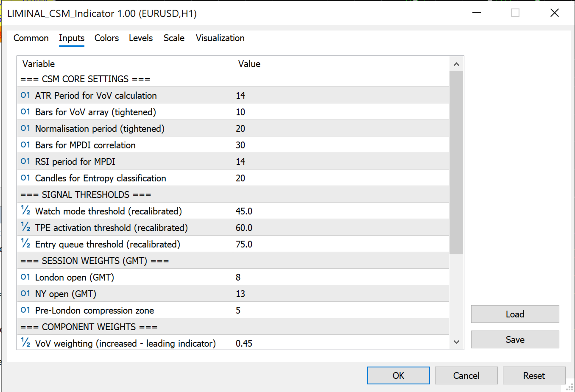Viewport: 575px width, 392px height.
Task: Close the LIMINAL_CSM_Indicator dialog window
Action: coord(554,13)
